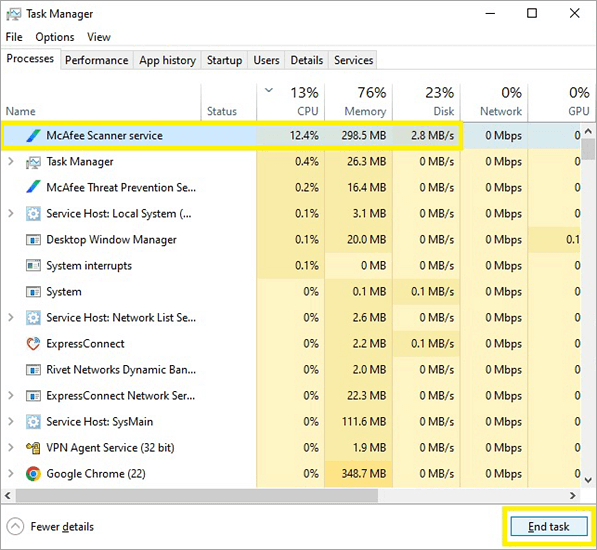Viewport: 597px width, 550px height.
Task: Sort by the GPU column header
Action: [562, 102]
